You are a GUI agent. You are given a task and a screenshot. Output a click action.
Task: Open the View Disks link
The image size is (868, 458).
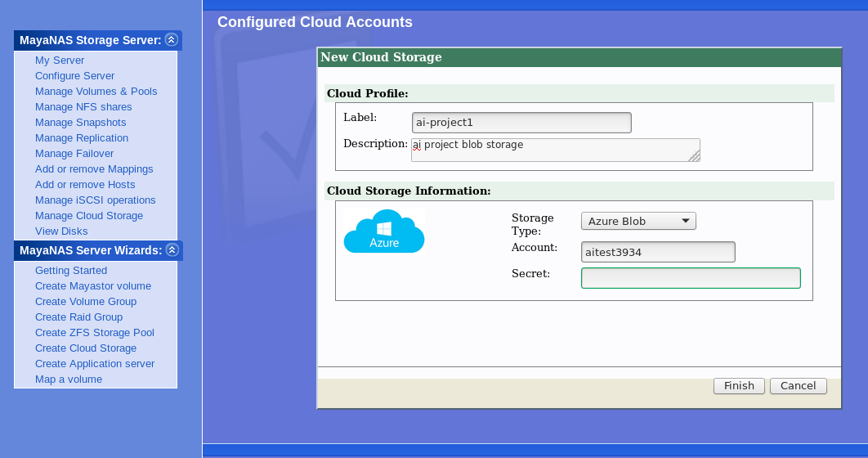tap(61, 231)
